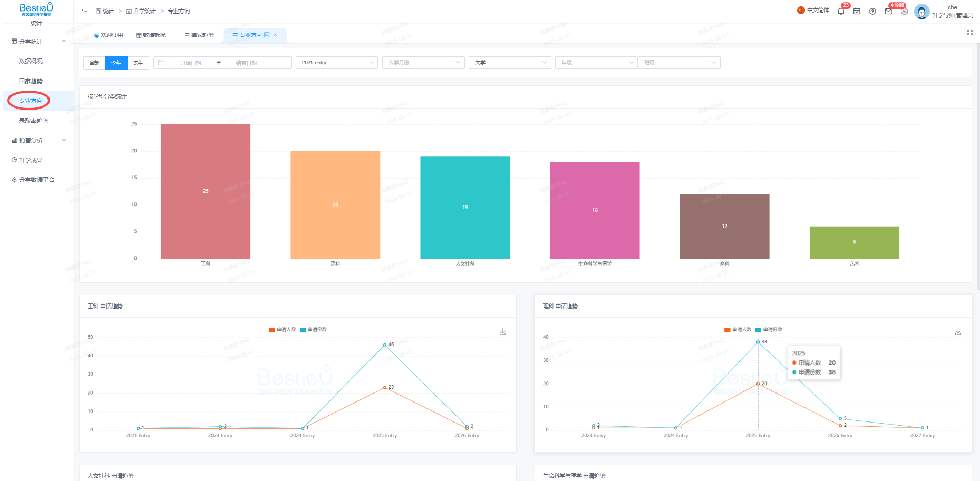Open the AI assistant shield icon
The width and height of the screenshot is (980, 481).
pyautogui.click(x=904, y=11)
